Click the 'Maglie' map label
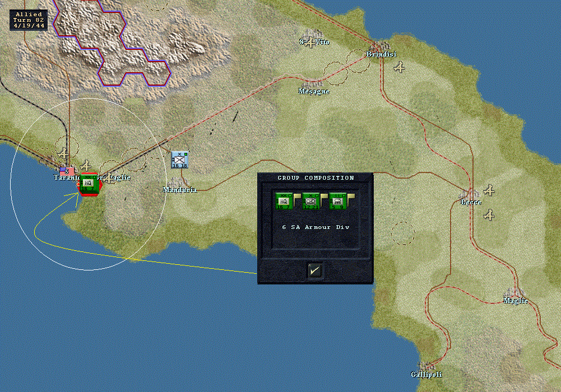 tap(516, 301)
